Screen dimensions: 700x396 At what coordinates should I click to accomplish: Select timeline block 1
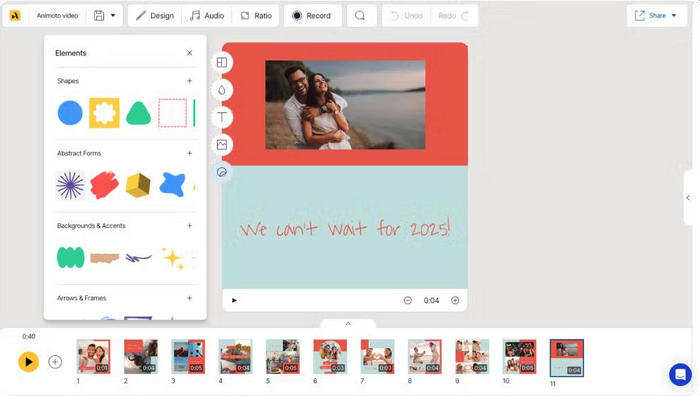coord(93,356)
